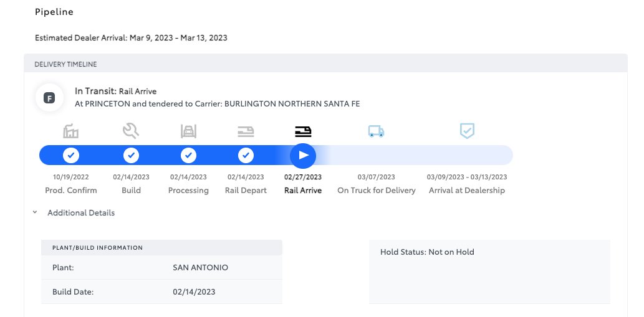Viewport: 644px width, 317px height.
Task: Click the blue delivery truck icon
Action: (x=376, y=131)
